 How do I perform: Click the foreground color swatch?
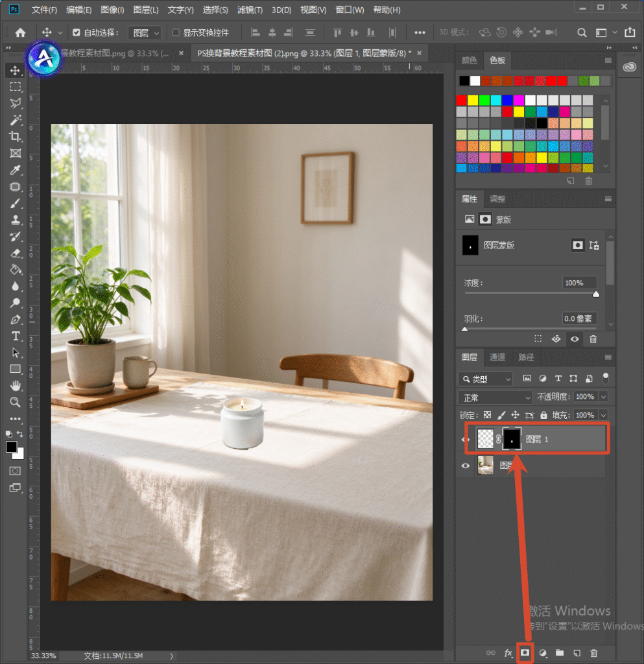click(12, 447)
